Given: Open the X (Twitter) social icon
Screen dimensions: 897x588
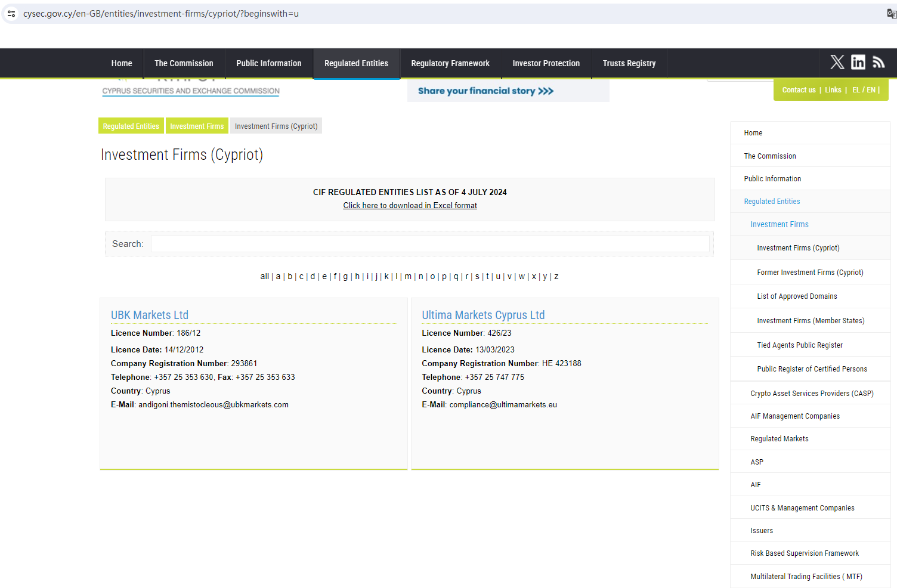Looking at the screenshot, I should 837,62.
